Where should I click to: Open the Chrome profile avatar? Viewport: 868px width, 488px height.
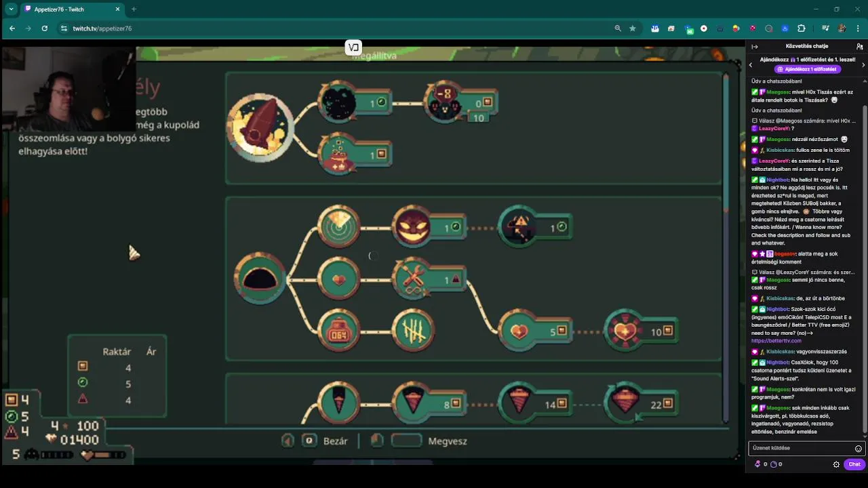pyautogui.click(x=842, y=28)
